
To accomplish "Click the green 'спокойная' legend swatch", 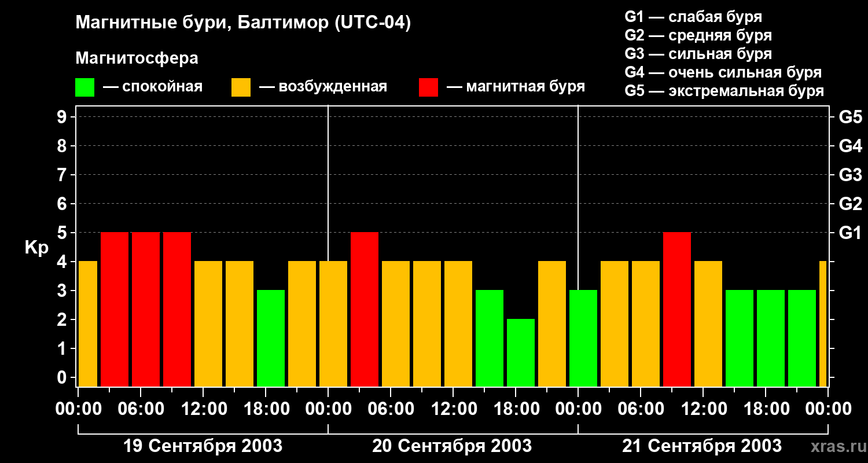I will click(84, 87).
